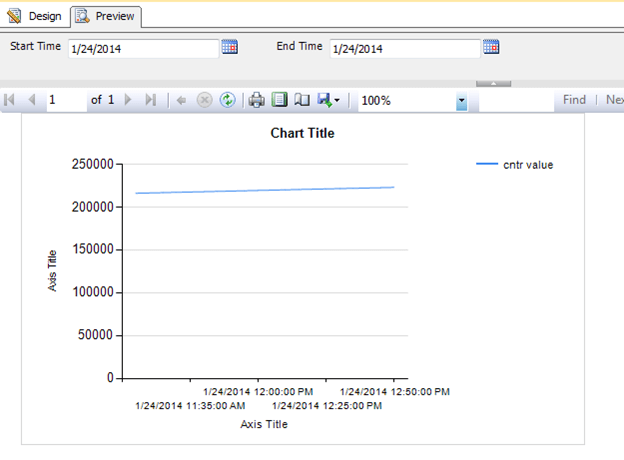The image size is (624, 460).
Task: Click the 1/24/2014 12:25:00 PM label
Action: (327, 406)
